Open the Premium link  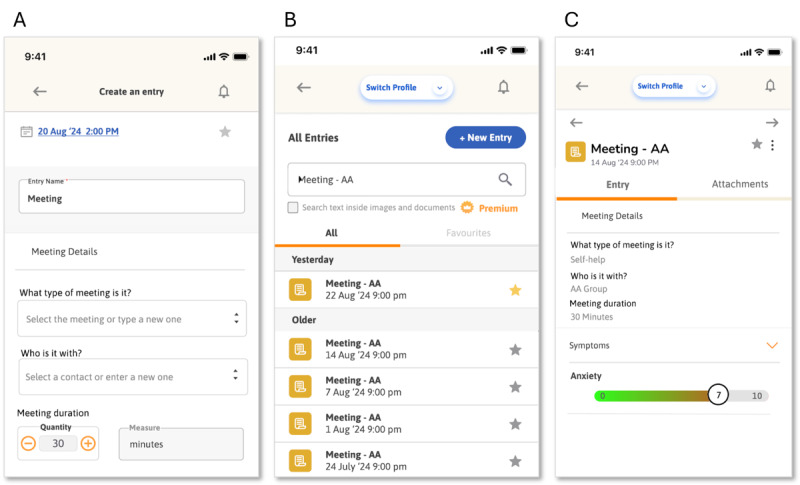click(498, 208)
